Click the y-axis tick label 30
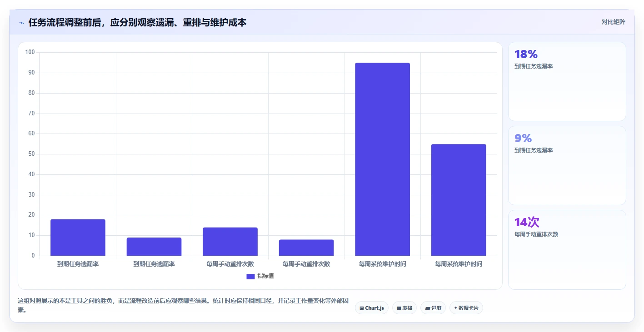Screen dimensions: 644x332 point(31,195)
